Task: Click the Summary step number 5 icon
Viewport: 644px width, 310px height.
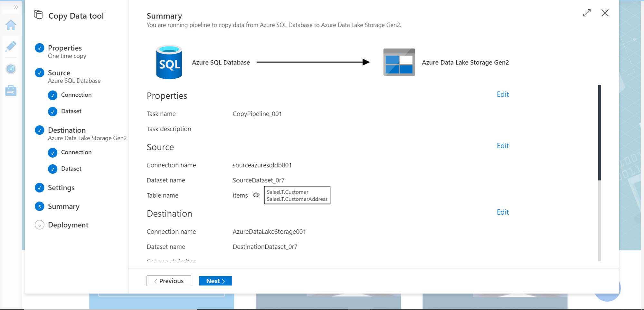Action: 40,206
